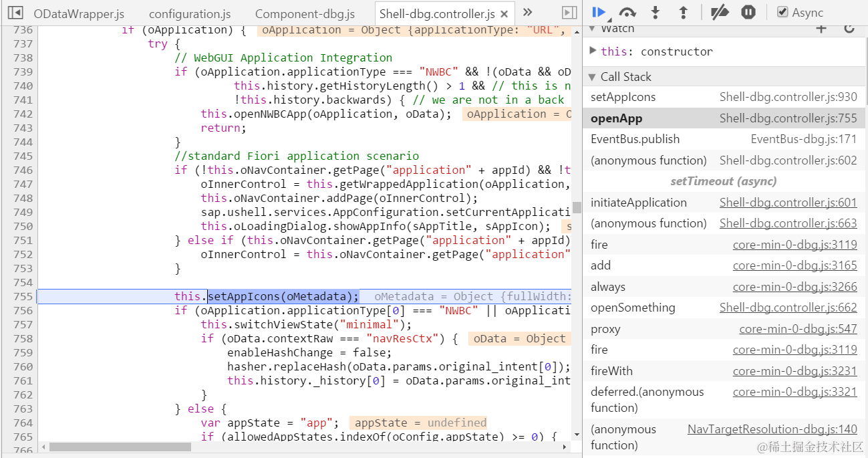Screen dimensions: 868x458
Task: Select setAppIcons call stack frame
Action: pos(724,97)
